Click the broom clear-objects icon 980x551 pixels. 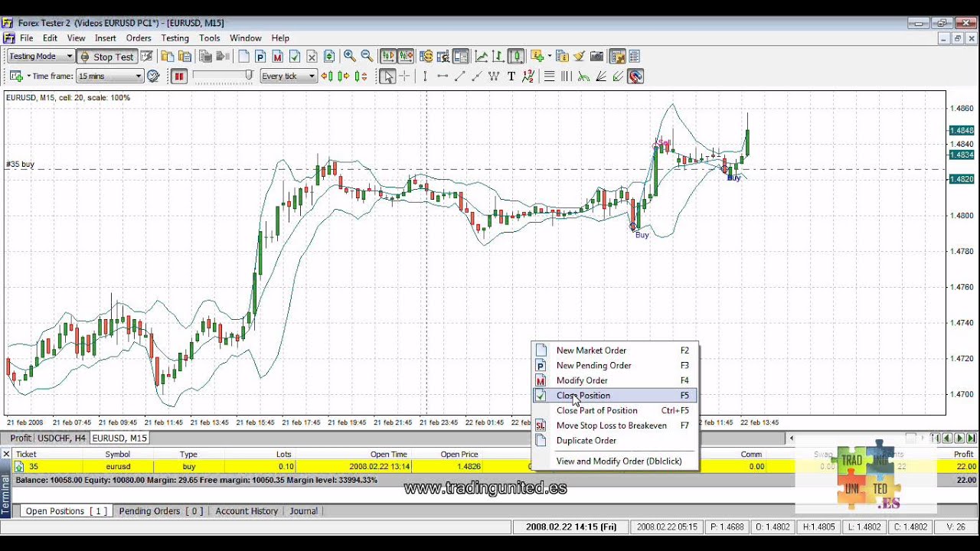pyautogui.click(x=579, y=56)
